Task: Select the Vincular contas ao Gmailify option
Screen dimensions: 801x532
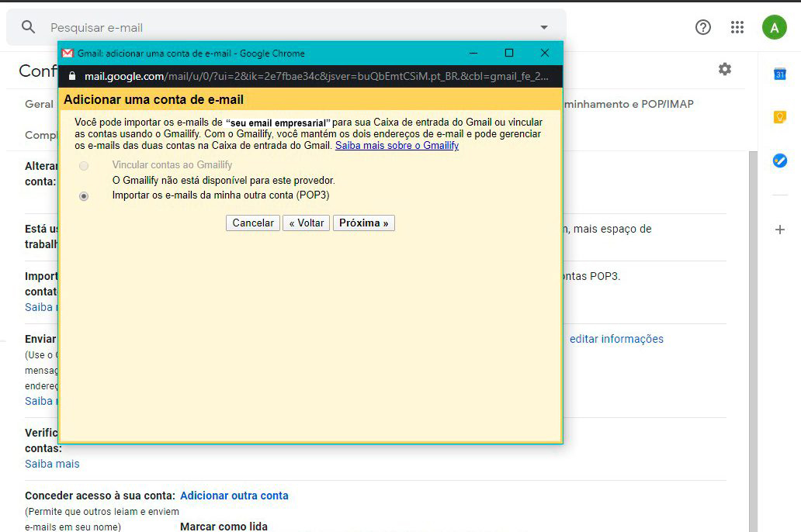Action: click(x=84, y=166)
